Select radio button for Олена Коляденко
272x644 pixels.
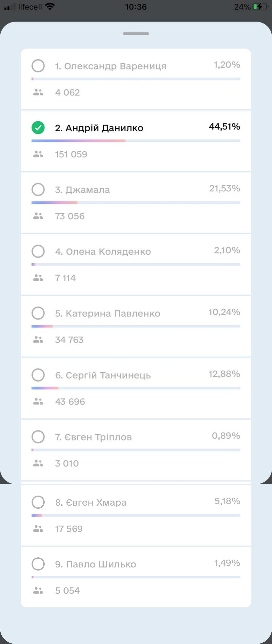(x=38, y=251)
